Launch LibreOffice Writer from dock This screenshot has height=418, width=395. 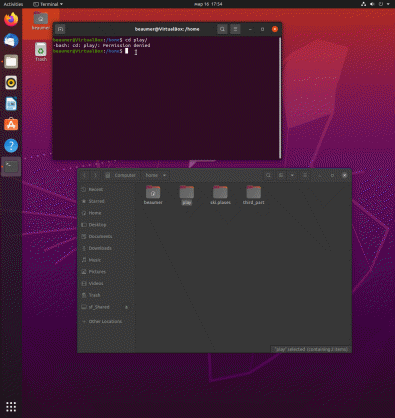click(11, 104)
